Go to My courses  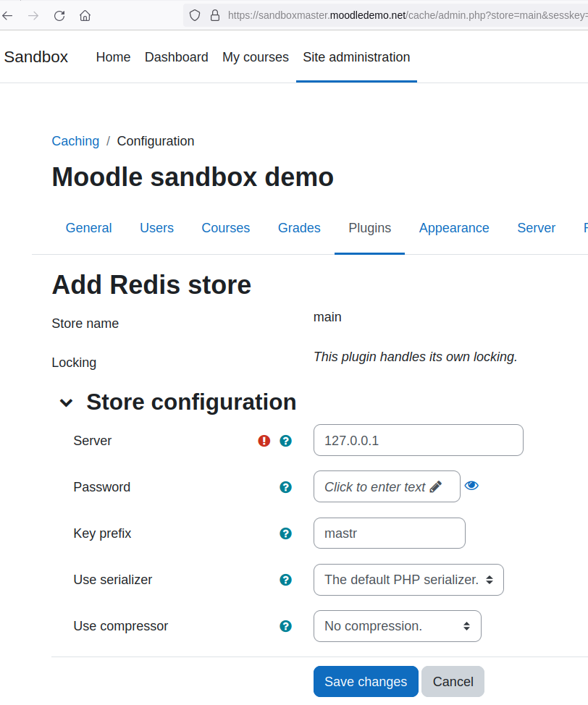tap(256, 57)
